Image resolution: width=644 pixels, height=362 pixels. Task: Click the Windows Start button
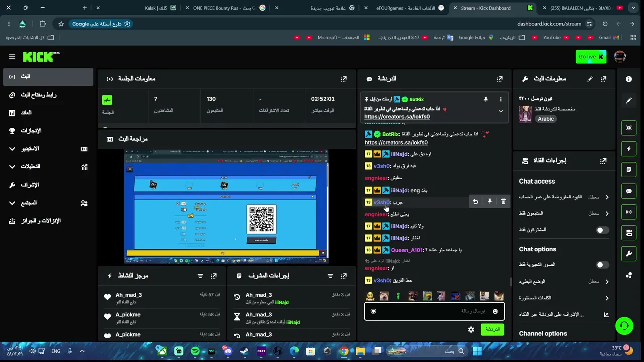click(477, 351)
